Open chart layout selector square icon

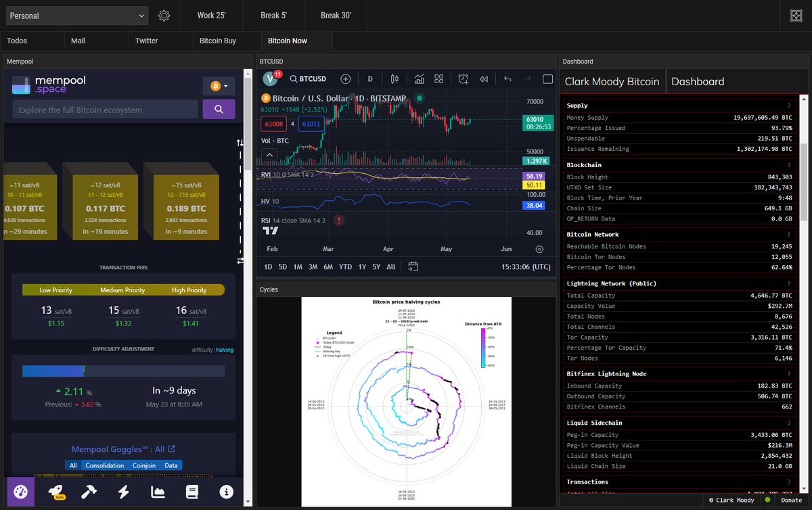click(x=548, y=79)
